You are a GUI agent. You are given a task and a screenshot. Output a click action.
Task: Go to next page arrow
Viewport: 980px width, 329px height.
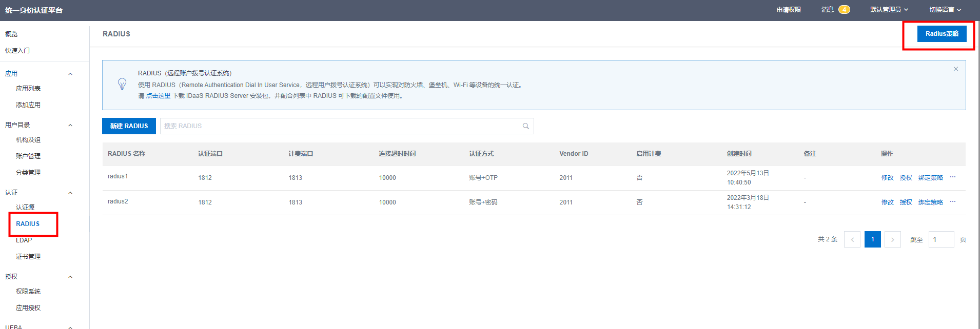(892, 239)
